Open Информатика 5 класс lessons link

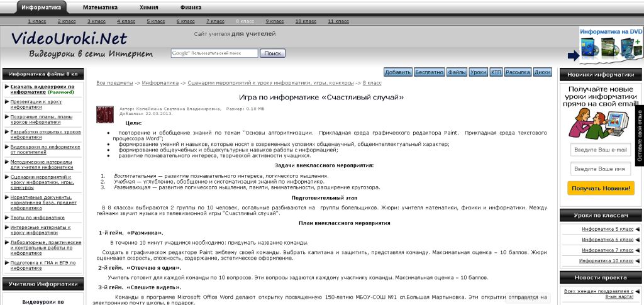click(x=598, y=230)
